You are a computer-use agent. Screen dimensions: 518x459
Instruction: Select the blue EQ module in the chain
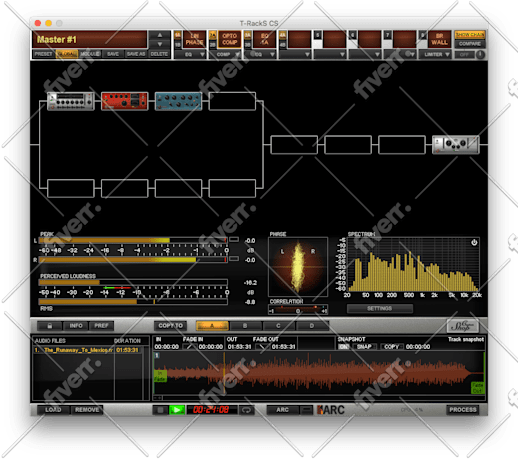[178, 101]
